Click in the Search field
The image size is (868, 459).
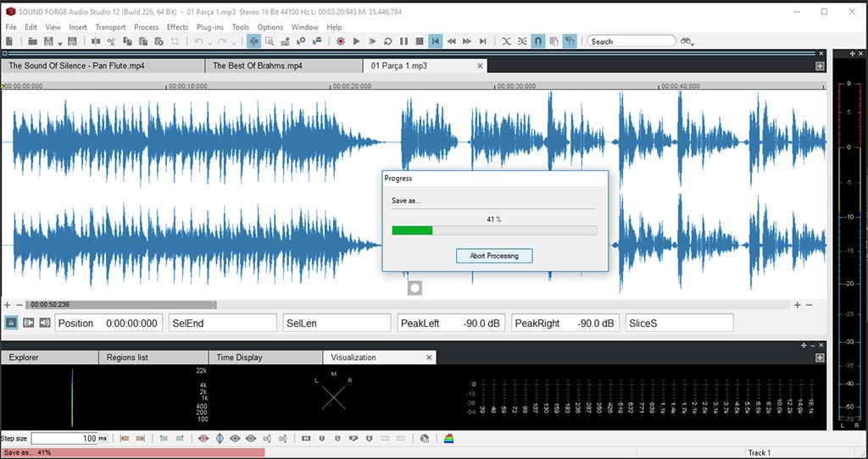(631, 41)
